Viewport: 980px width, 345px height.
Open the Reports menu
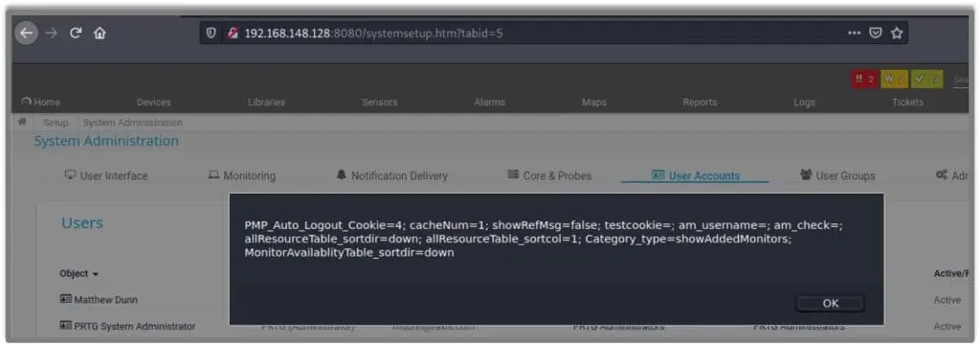700,102
